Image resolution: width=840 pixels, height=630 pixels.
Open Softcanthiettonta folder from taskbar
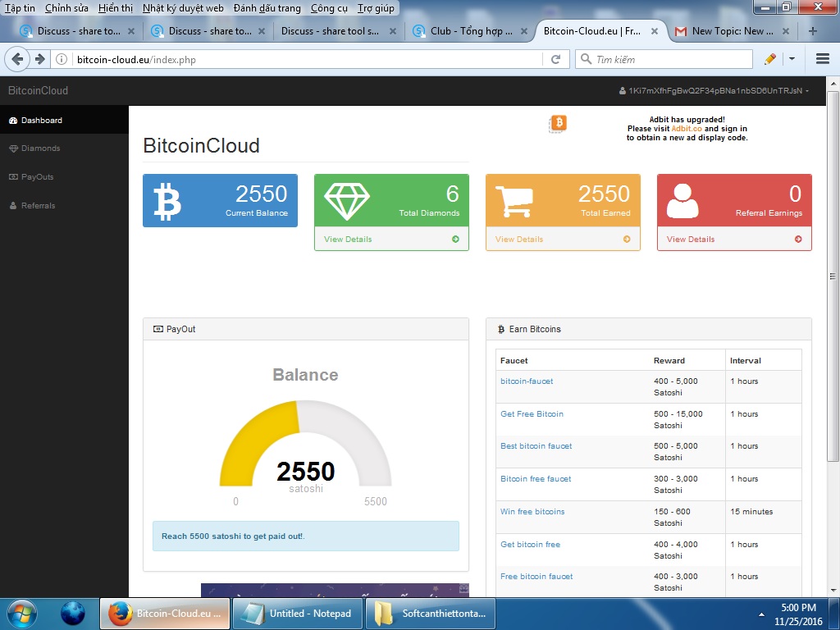pos(431,614)
